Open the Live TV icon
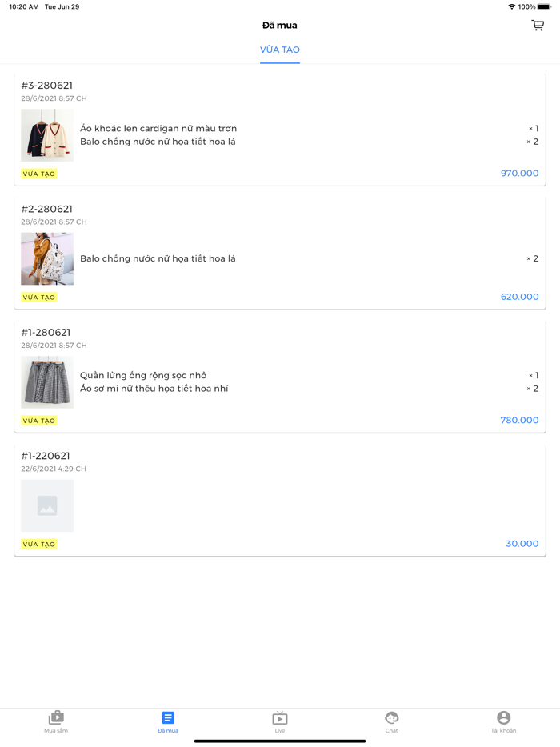The image size is (560, 747). [x=280, y=717]
